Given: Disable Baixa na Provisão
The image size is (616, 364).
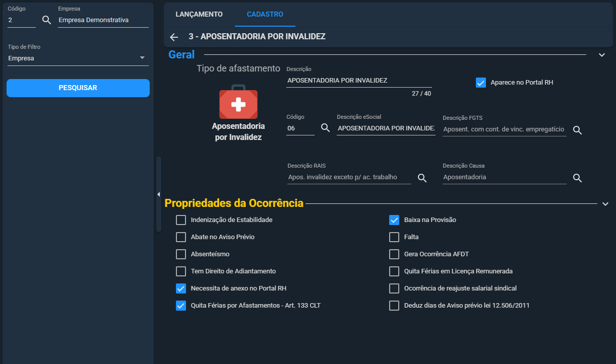Looking at the screenshot, I should coord(394,220).
